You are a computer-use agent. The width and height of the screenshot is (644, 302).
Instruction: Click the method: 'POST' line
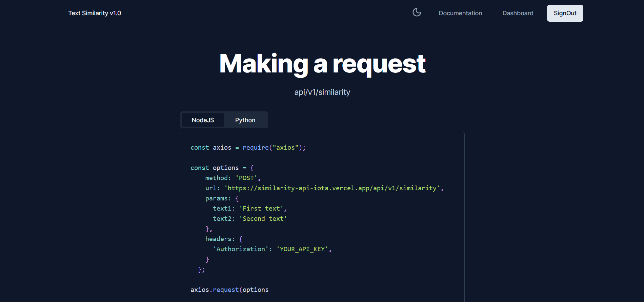click(x=233, y=178)
